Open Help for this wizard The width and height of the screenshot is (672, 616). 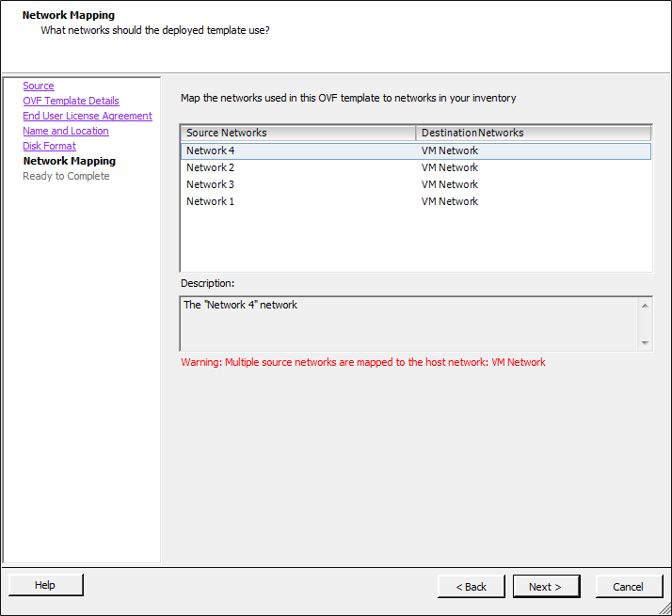[x=45, y=585]
